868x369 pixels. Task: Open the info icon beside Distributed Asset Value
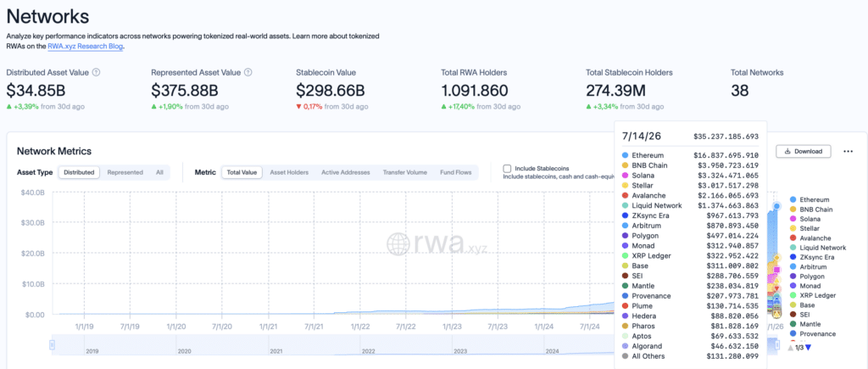tap(96, 73)
